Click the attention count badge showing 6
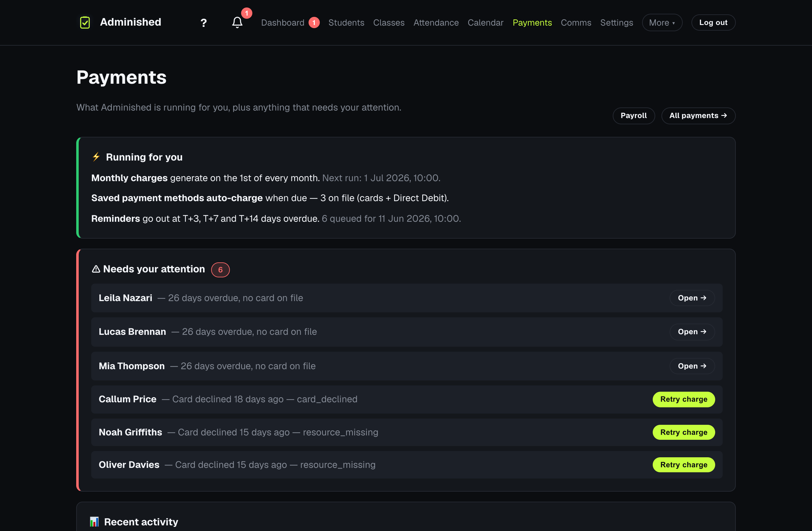Viewport: 812px width, 531px height. tap(220, 270)
